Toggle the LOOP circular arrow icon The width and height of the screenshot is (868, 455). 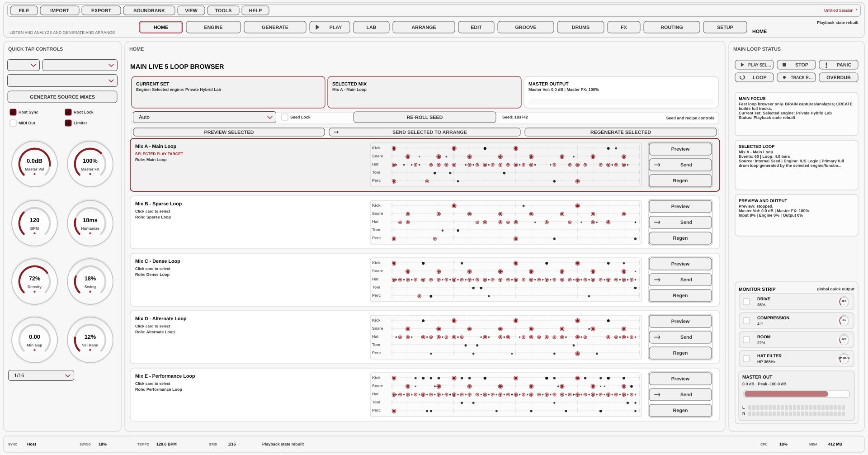(742, 77)
